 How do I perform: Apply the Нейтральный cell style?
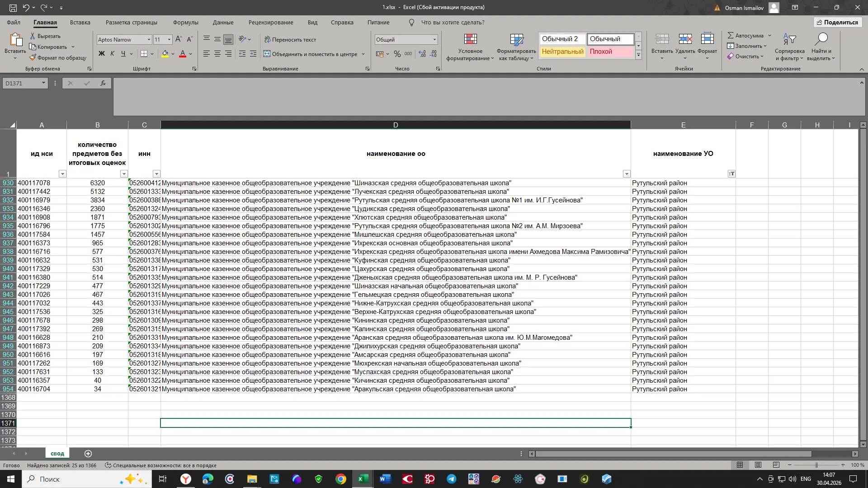point(562,52)
